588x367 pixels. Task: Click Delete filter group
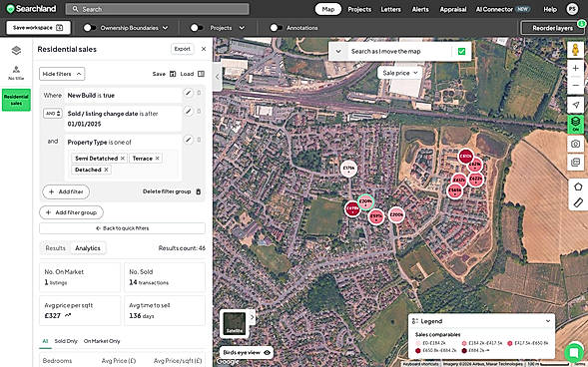pos(172,191)
